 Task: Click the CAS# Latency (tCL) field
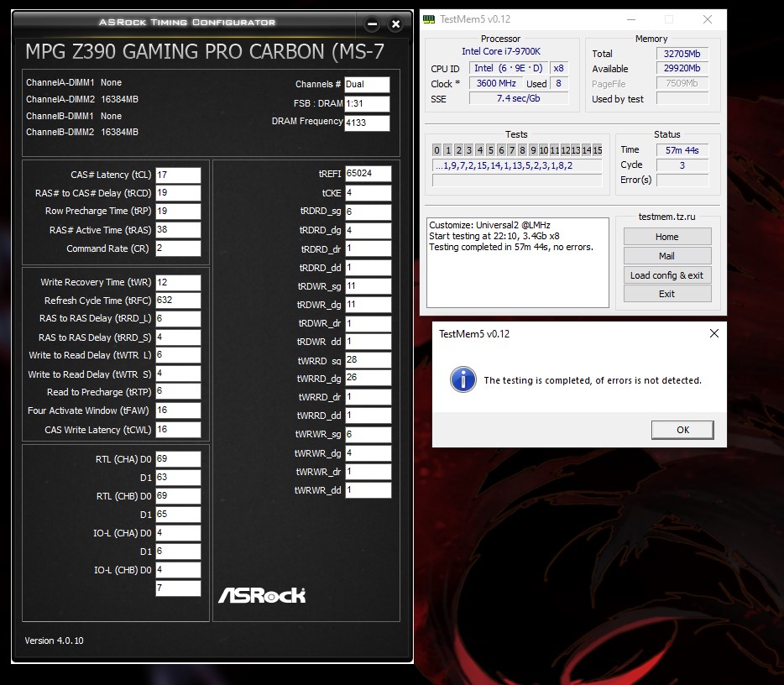click(178, 175)
